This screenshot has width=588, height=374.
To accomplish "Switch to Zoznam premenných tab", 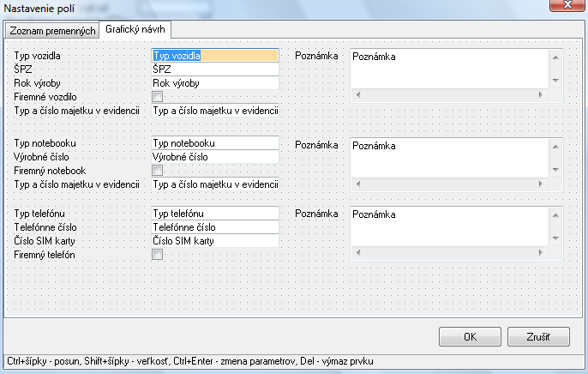I will (x=51, y=31).
